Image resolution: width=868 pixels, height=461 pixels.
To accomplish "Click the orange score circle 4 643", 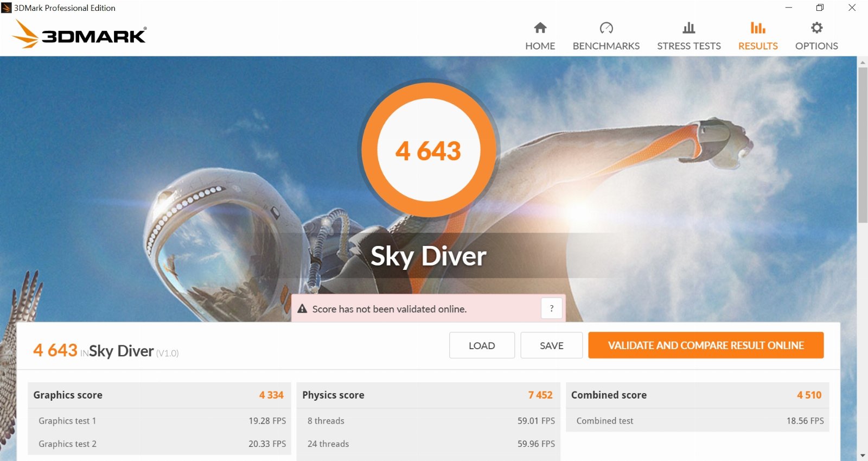I will [x=429, y=149].
